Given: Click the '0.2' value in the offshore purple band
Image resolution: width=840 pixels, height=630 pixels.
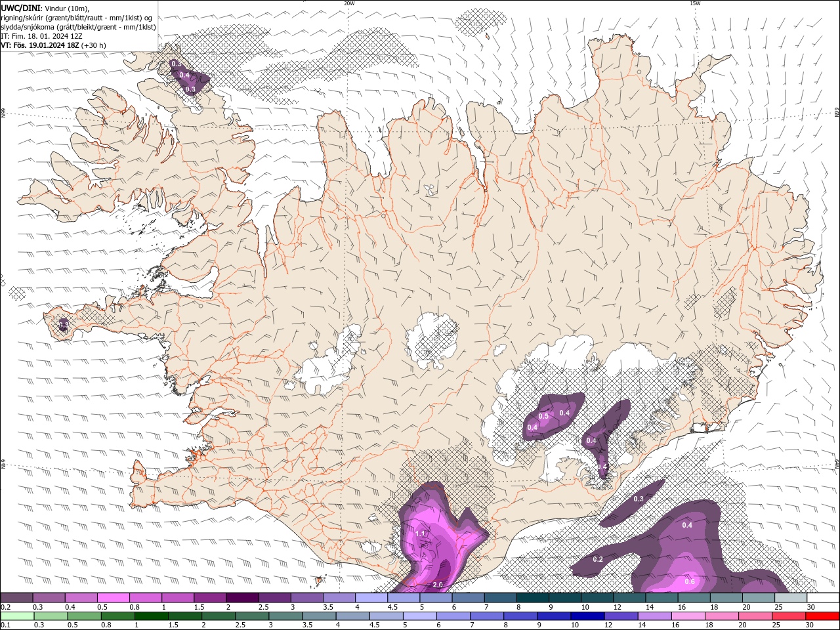Looking at the screenshot, I should (598, 559).
